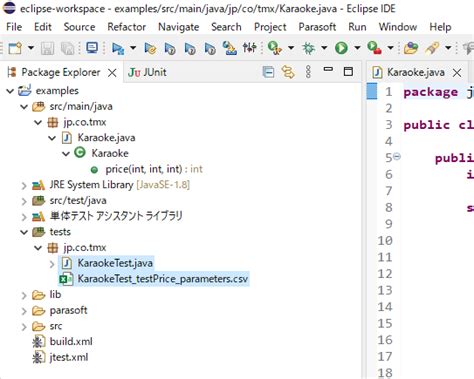
Task: Open the Coverage run dropdown arrow
Action: tap(291, 48)
